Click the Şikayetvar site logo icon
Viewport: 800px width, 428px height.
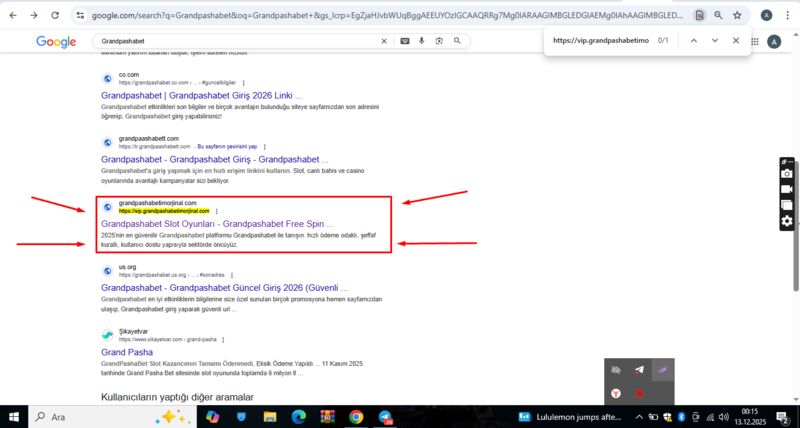click(107, 335)
